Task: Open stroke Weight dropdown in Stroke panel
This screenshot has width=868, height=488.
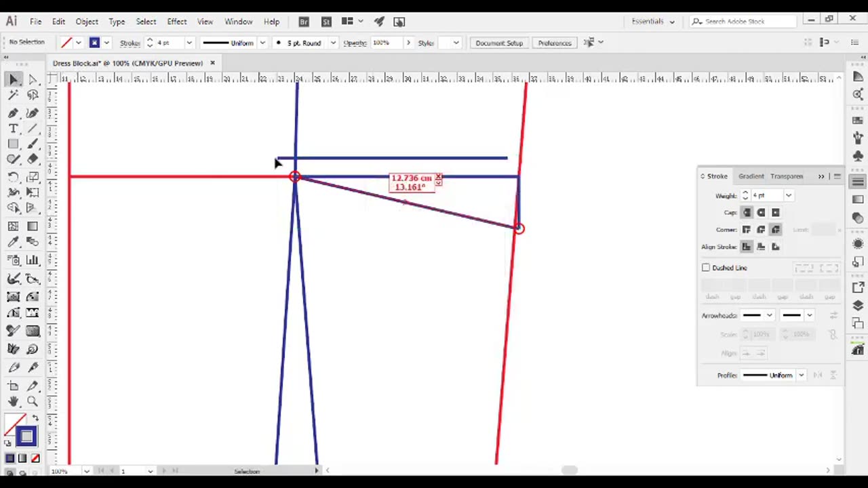Action: tap(788, 196)
